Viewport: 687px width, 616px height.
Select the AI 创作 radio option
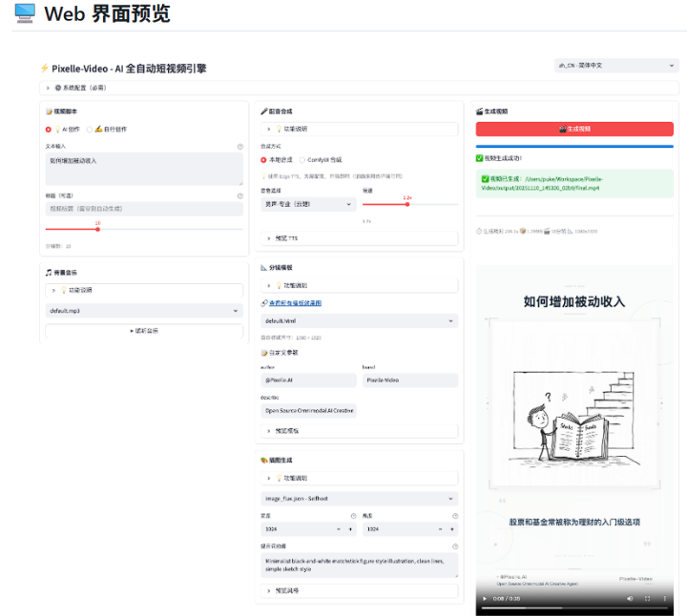(x=49, y=129)
